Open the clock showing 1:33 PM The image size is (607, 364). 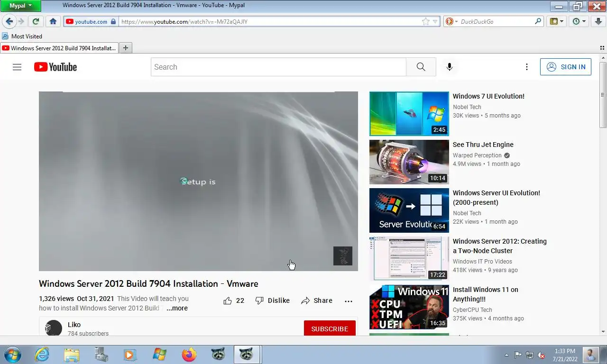(x=564, y=355)
